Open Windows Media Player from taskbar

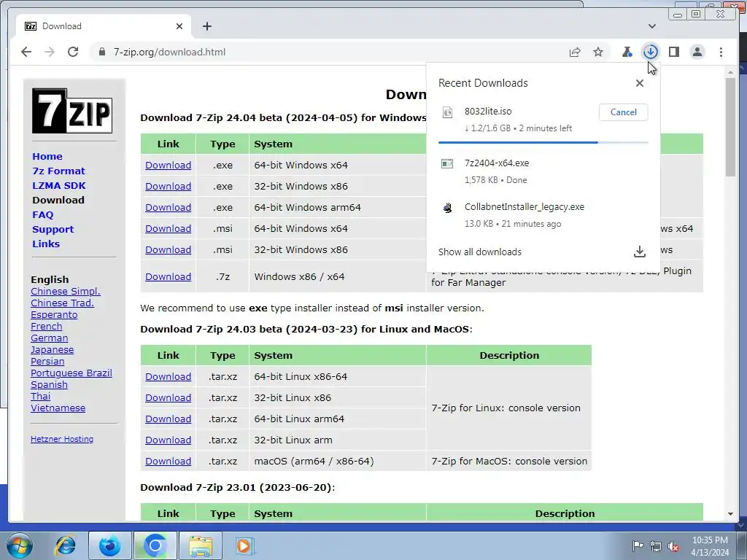[x=244, y=545]
